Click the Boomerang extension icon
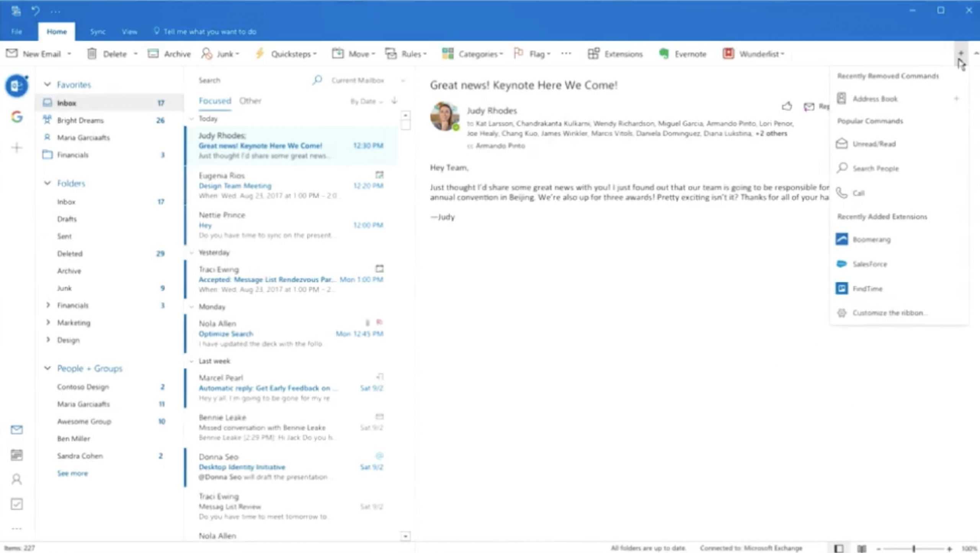This screenshot has height=553, width=980. click(x=841, y=239)
